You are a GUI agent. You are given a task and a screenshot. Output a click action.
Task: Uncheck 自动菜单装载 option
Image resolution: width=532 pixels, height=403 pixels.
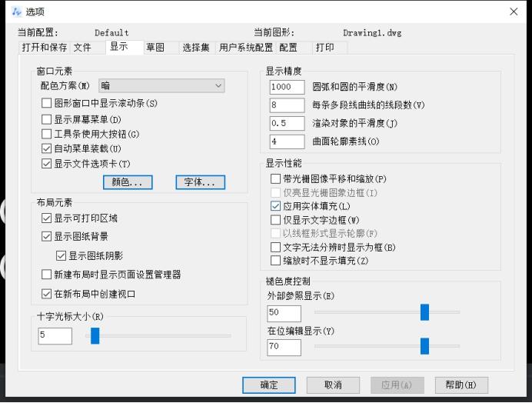point(46,148)
